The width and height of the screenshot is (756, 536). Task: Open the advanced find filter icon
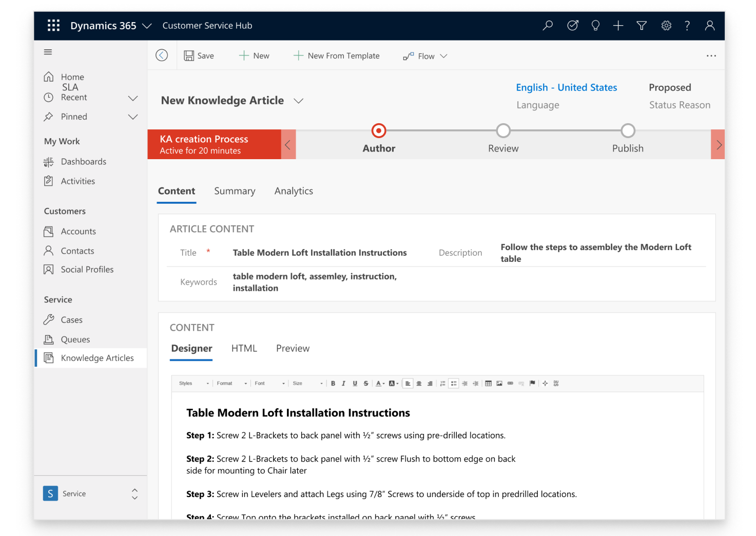click(x=642, y=26)
